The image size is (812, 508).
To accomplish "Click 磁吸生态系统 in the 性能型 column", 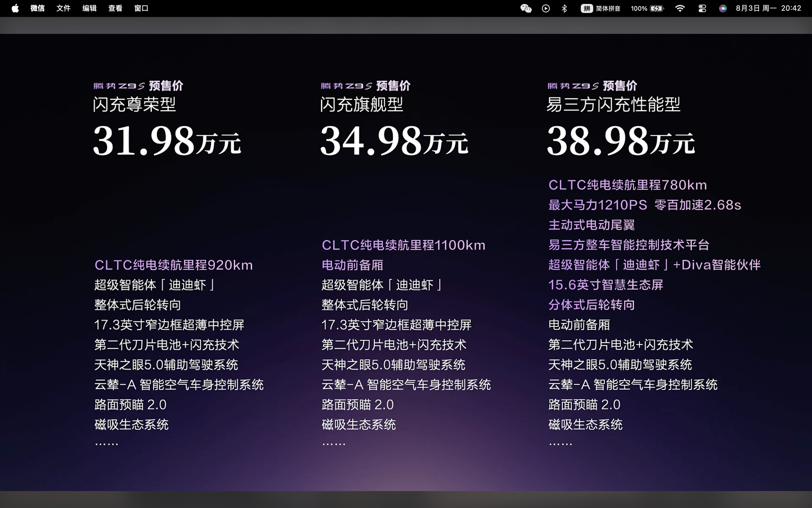I will click(x=586, y=425).
